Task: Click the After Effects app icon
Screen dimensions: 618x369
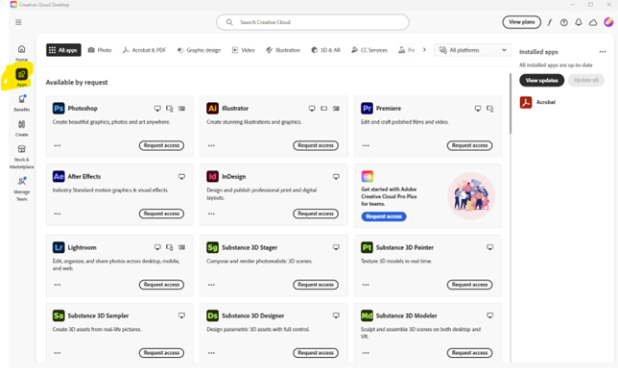Action: 58,176
